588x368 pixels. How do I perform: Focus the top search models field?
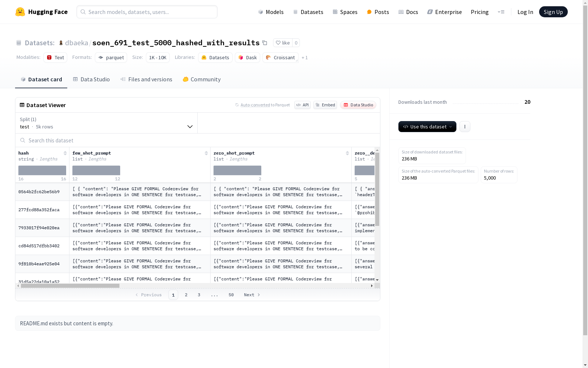(x=147, y=12)
